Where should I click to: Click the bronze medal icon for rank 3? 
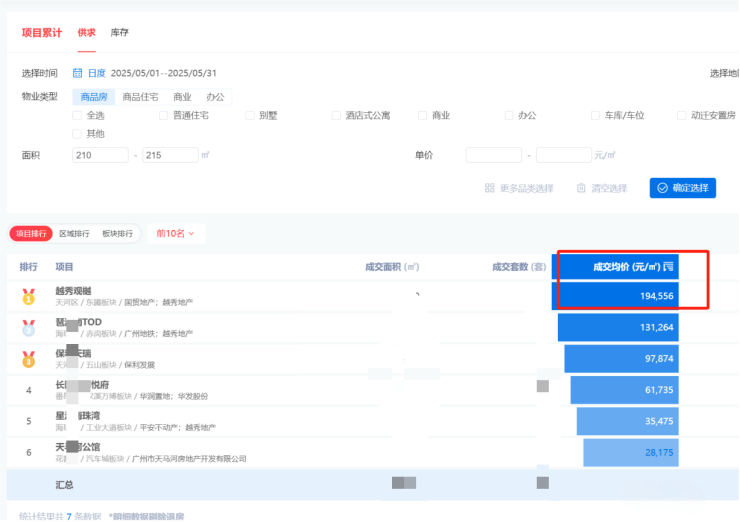click(28, 358)
